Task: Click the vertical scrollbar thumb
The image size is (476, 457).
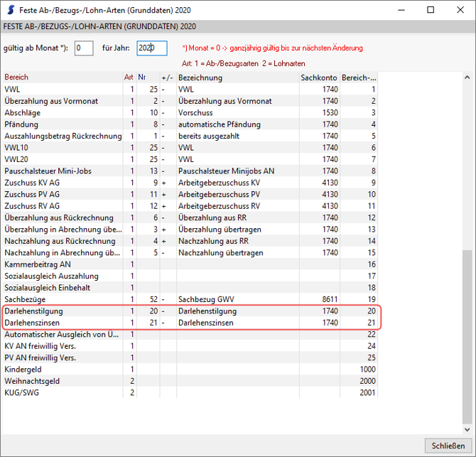Action: tap(467, 336)
